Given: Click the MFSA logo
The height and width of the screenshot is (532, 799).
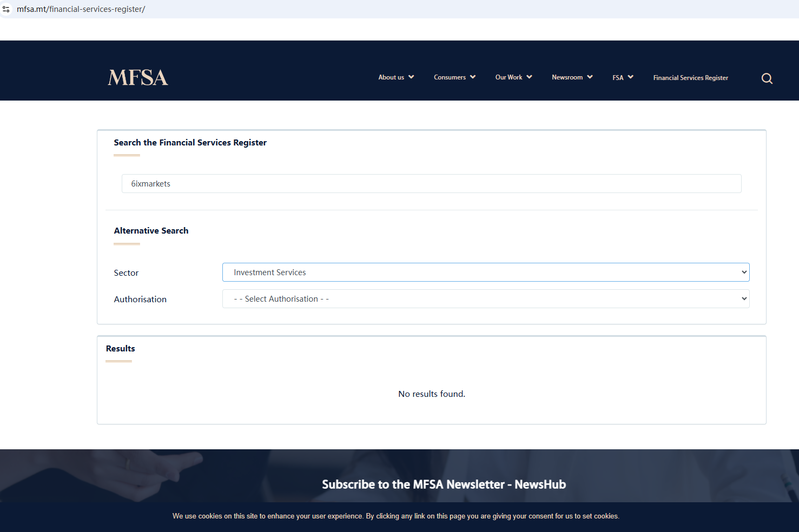Looking at the screenshot, I should 138,78.
